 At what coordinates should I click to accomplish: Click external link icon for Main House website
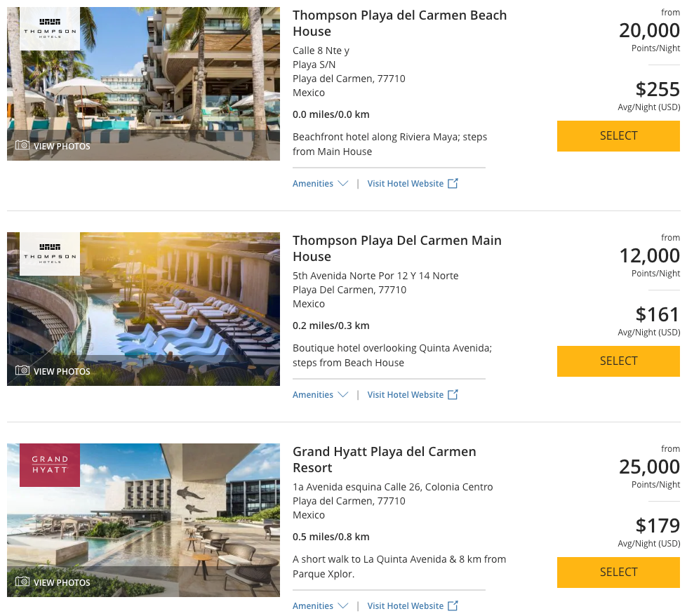453,394
